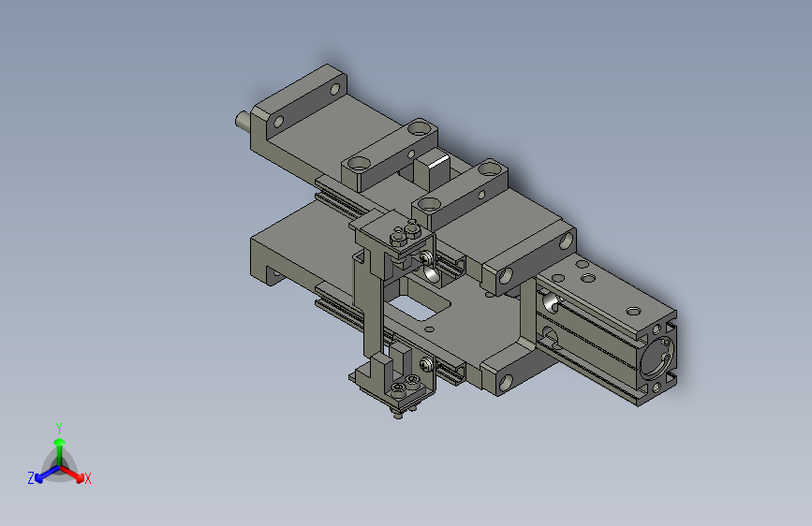Select the 'Y' label of the axis triad
812x526 pixels.
[x=59, y=429]
